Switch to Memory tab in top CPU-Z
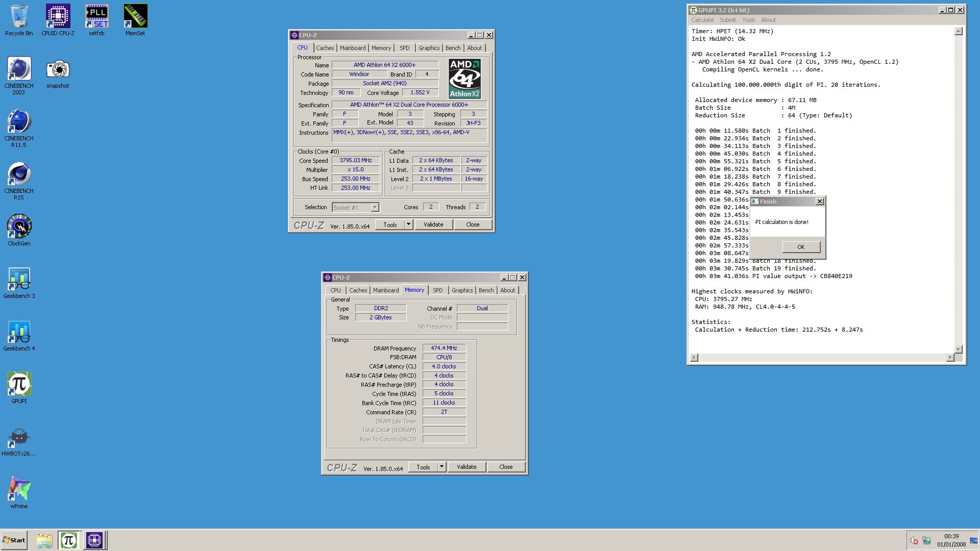The width and height of the screenshot is (980, 551). [x=381, y=48]
